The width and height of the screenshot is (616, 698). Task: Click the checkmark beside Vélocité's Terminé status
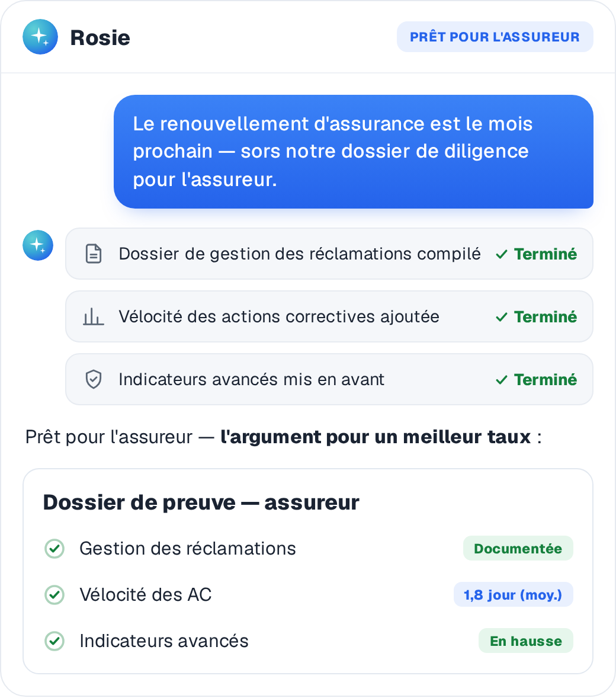pos(502,317)
